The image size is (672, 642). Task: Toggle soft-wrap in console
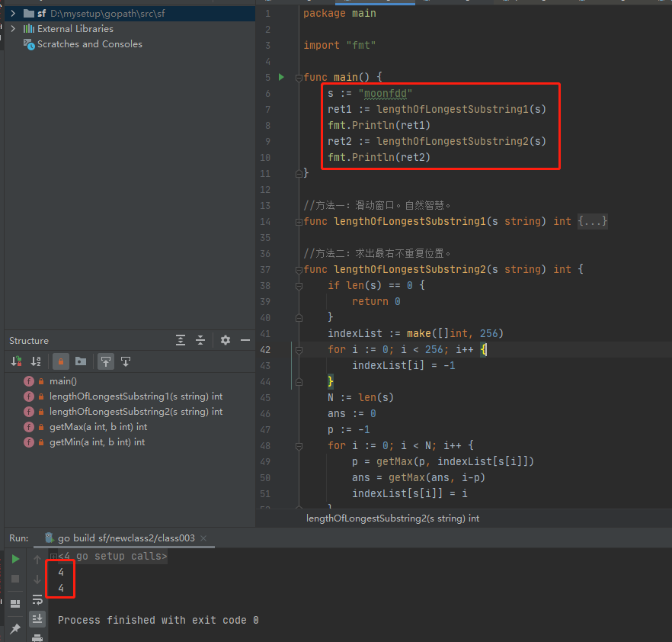click(37, 599)
